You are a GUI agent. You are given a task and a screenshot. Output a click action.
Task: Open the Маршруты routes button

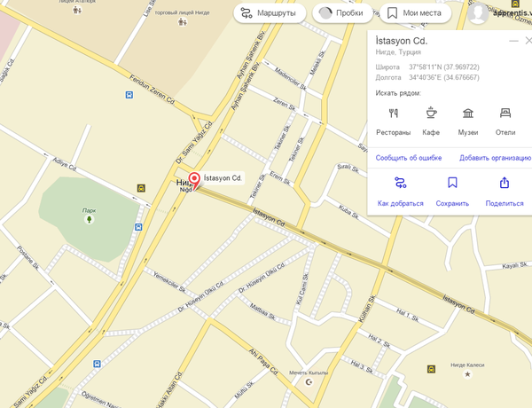[x=270, y=13]
